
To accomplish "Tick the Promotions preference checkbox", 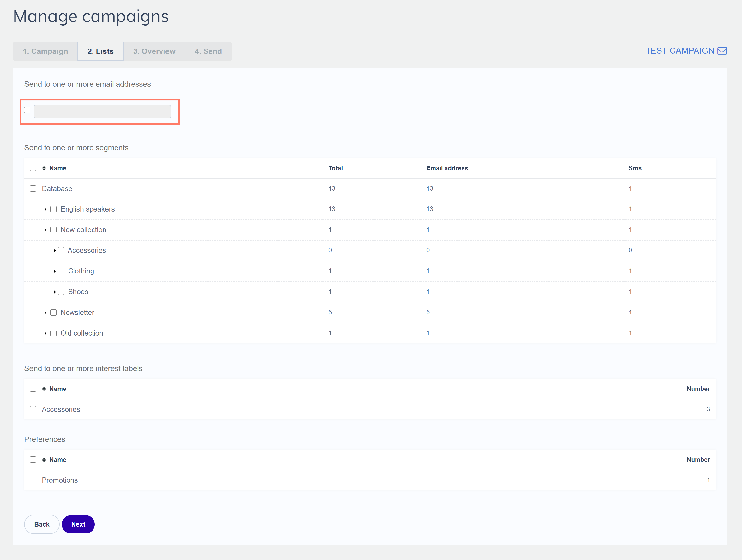I will 33,480.
